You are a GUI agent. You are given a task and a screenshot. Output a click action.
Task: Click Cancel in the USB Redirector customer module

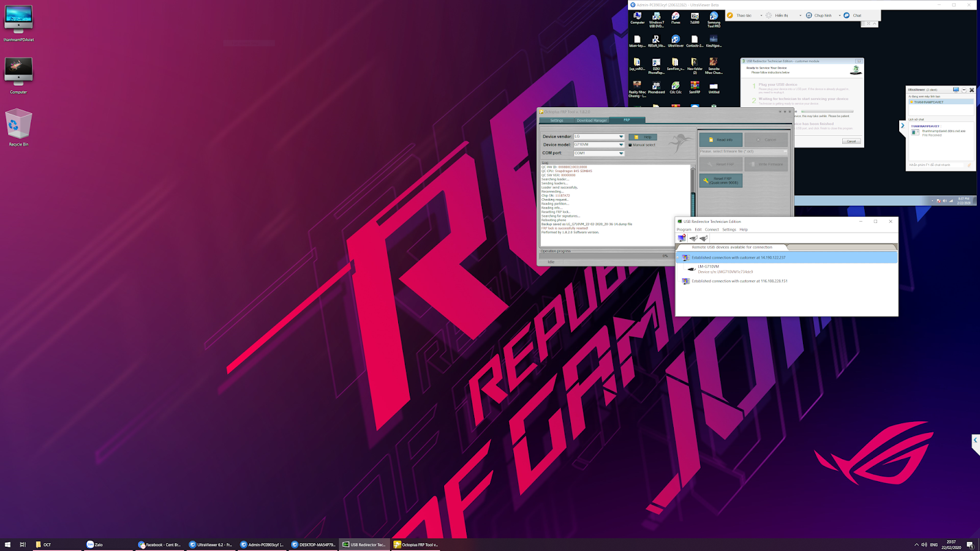point(851,141)
